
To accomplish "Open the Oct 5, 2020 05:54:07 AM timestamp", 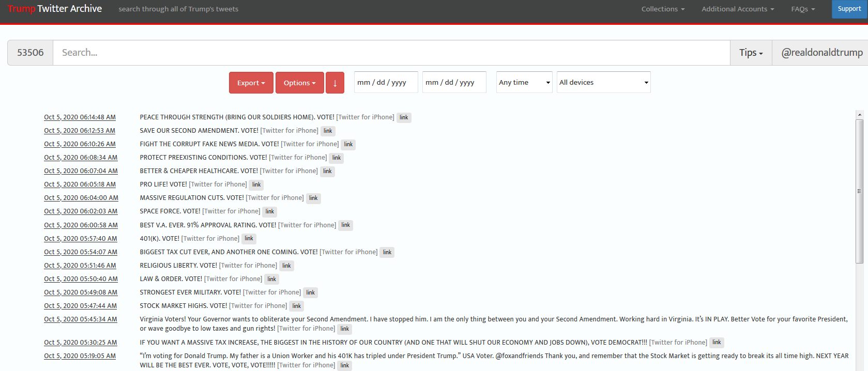I will coord(81,252).
